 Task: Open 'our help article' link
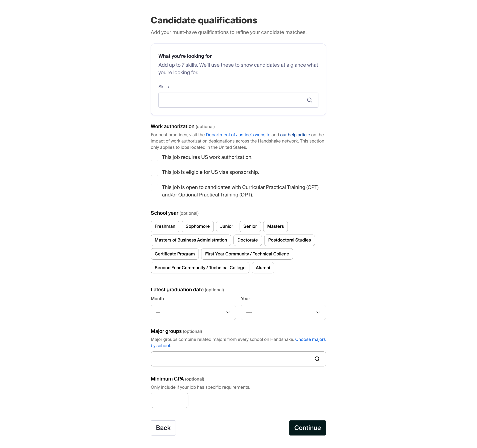click(x=295, y=135)
